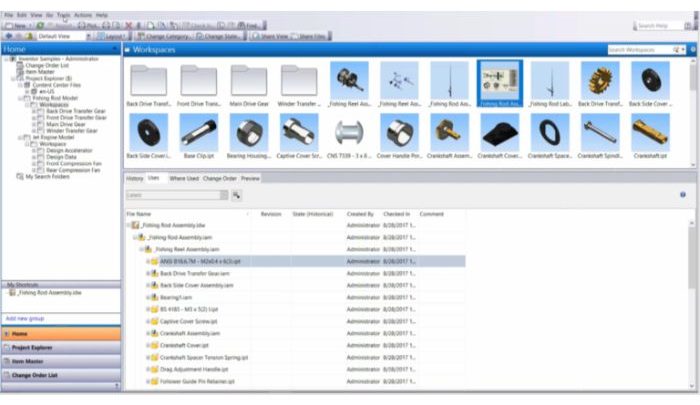The width and height of the screenshot is (700, 405).
Task: Open the Default View dropdown
Action: 55,35
